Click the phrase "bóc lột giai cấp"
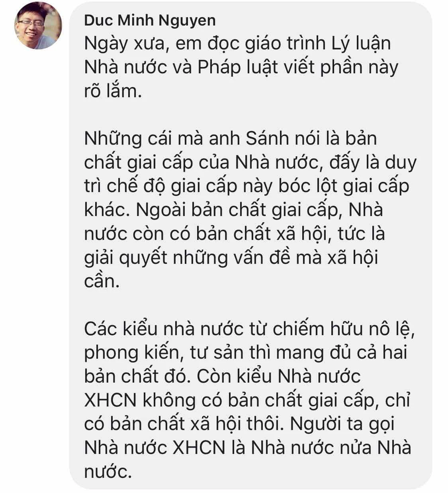This screenshot has height=493, width=448. pyautogui.click(x=344, y=187)
